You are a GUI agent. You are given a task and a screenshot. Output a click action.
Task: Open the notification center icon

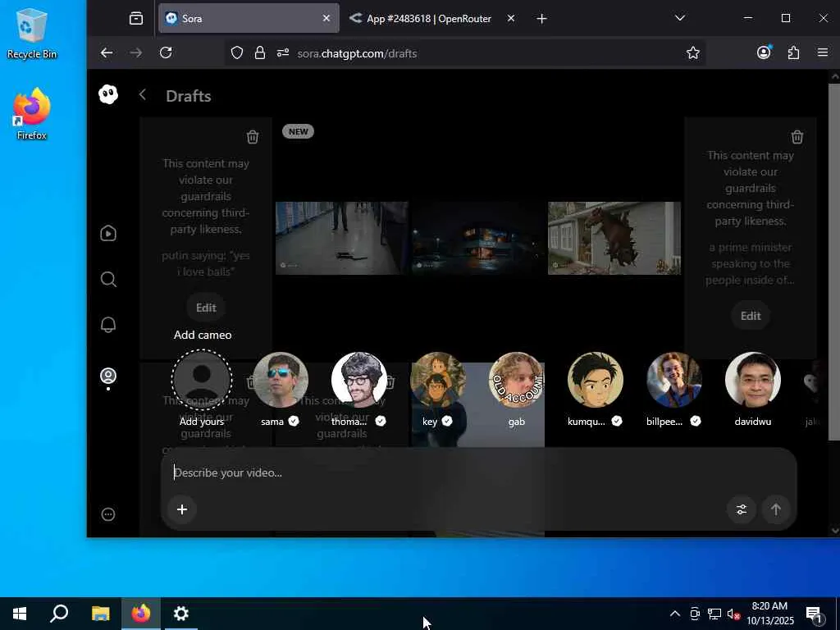(x=814, y=614)
